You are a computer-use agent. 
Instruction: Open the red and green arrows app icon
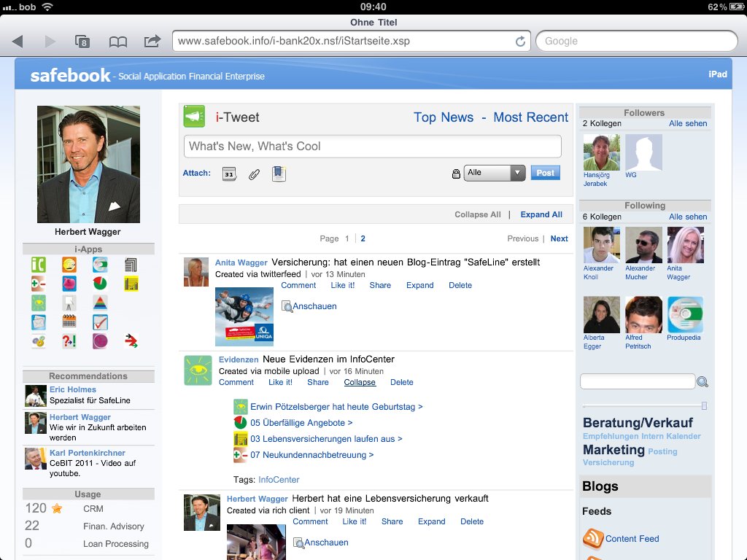131,341
